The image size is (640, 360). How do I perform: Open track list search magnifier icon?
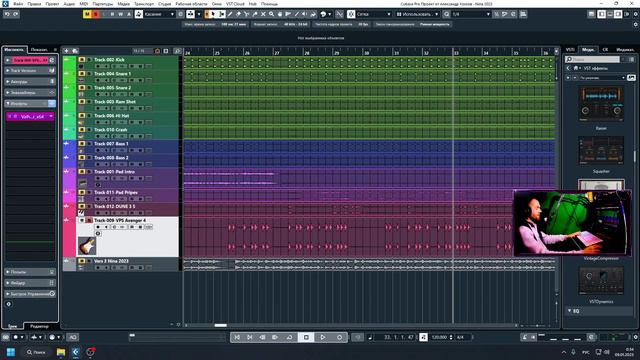(x=178, y=51)
